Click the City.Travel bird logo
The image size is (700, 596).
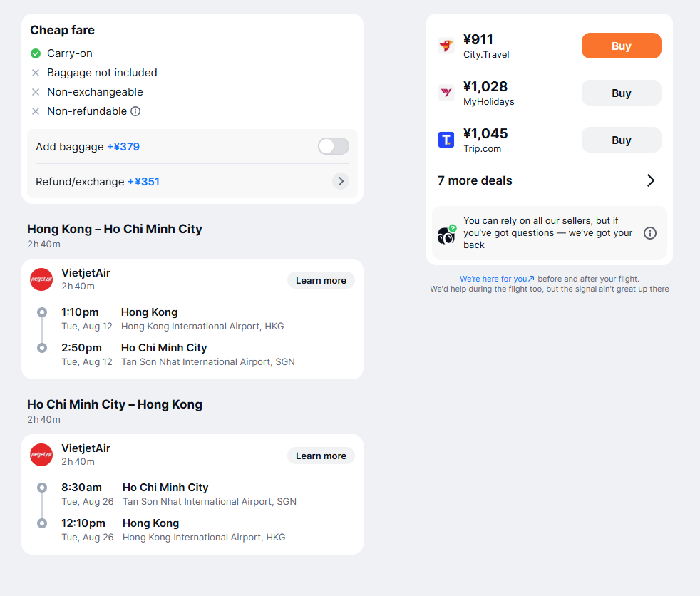pyautogui.click(x=446, y=46)
